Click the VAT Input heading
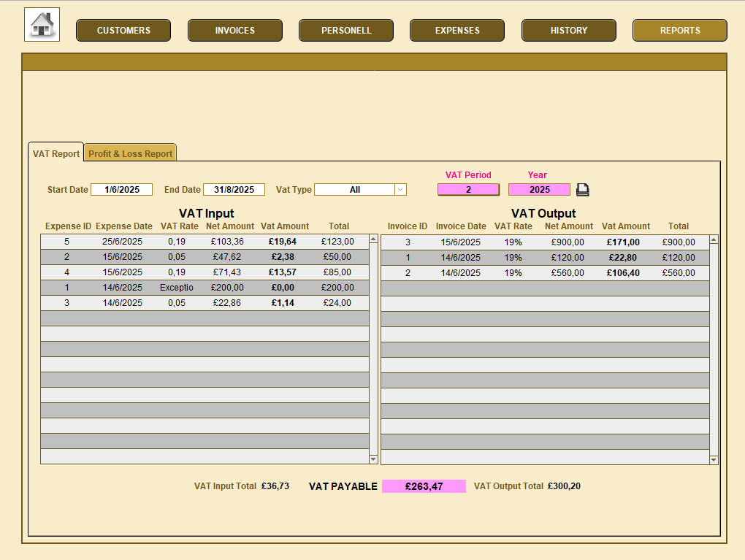 pyautogui.click(x=206, y=213)
